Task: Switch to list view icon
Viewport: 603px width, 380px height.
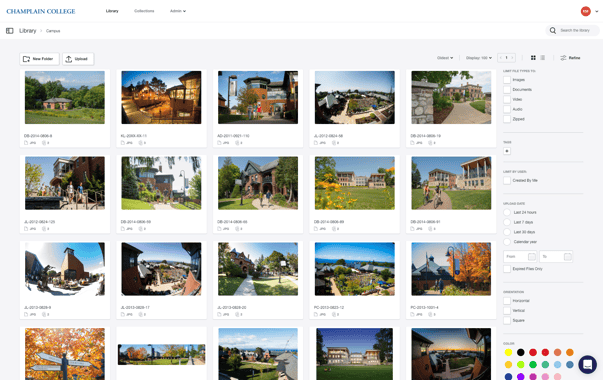Action: click(543, 58)
